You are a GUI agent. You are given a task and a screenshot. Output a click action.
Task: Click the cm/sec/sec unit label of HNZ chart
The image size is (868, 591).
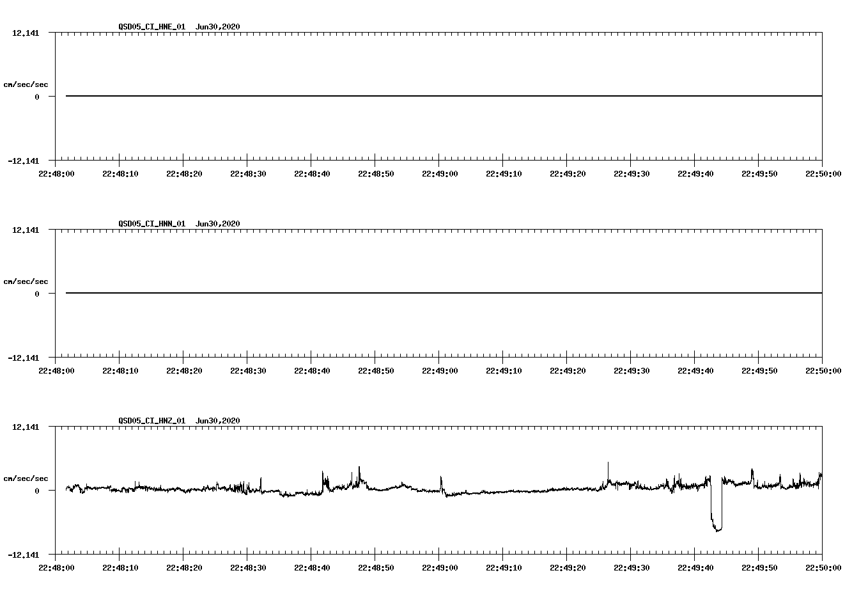click(x=26, y=478)
